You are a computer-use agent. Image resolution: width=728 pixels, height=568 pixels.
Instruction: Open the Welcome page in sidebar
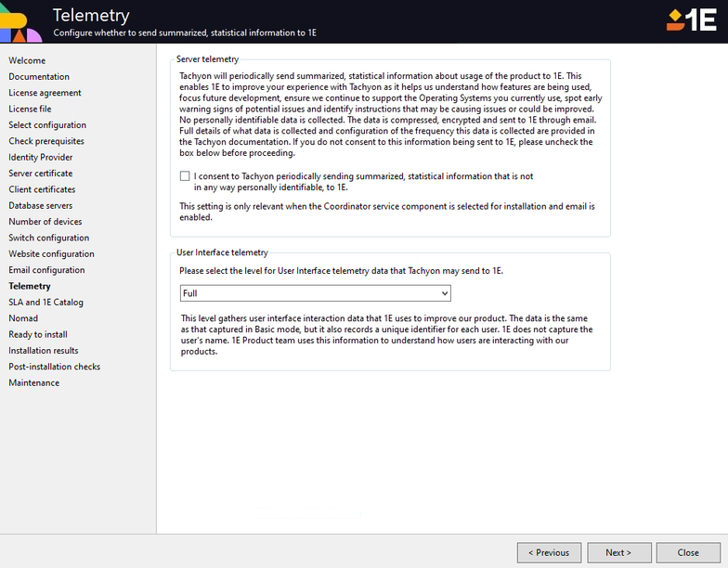[x=27, y=60]
